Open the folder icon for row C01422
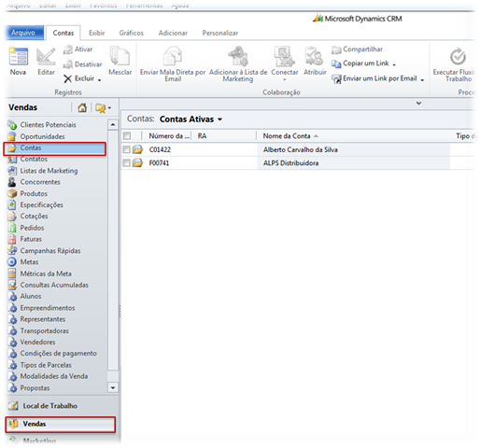The width and height of the screenshot is (480, 448). 137,149
